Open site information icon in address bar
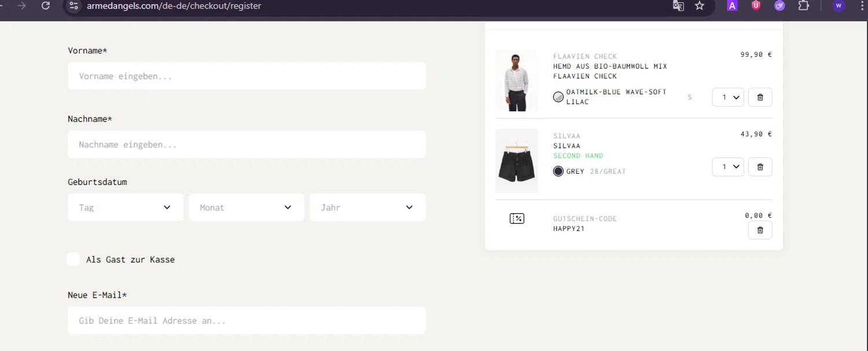 (73, 6)
